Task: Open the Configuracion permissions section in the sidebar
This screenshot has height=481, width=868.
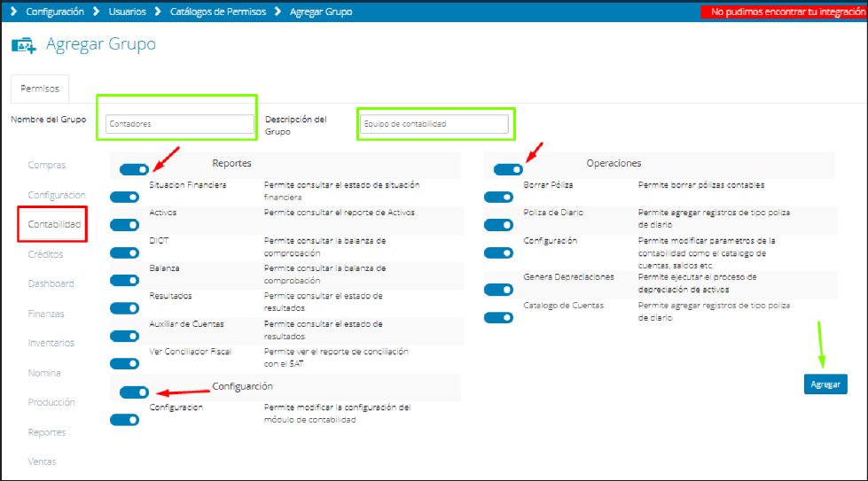Action: click(57, 195)
